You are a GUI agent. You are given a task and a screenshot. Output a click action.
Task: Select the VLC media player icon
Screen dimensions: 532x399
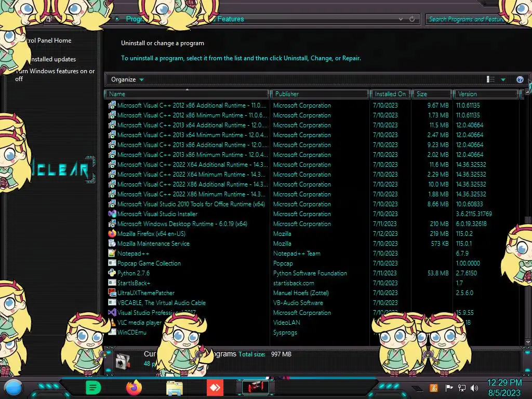112,322
